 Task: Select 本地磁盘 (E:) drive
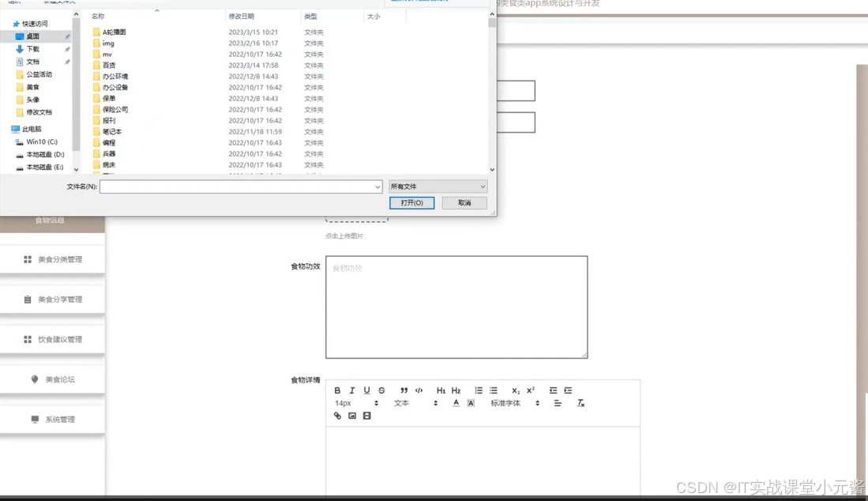click(45, 168)
